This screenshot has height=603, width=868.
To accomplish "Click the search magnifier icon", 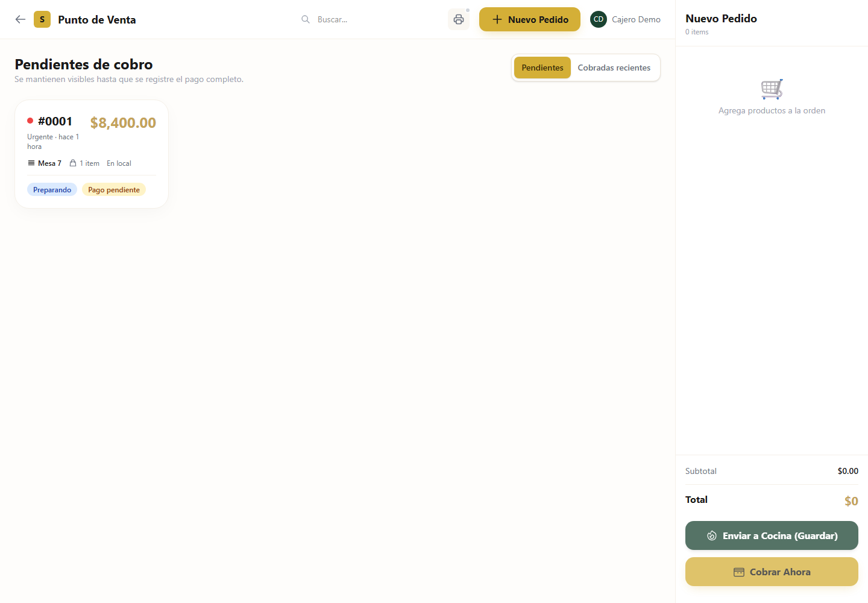I will 306,19.
